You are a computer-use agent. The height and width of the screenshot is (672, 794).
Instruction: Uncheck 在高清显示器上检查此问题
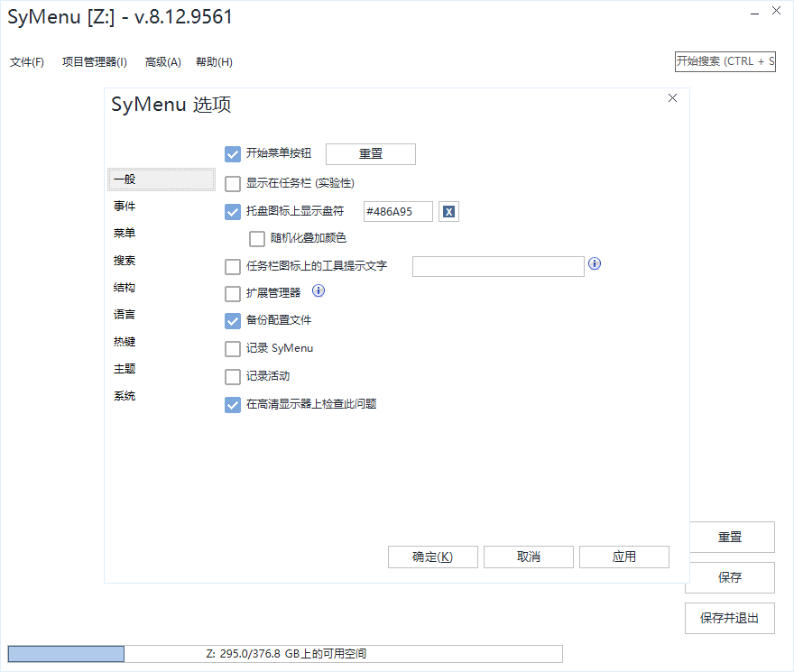pyautogui.click(x=232, y=404)
